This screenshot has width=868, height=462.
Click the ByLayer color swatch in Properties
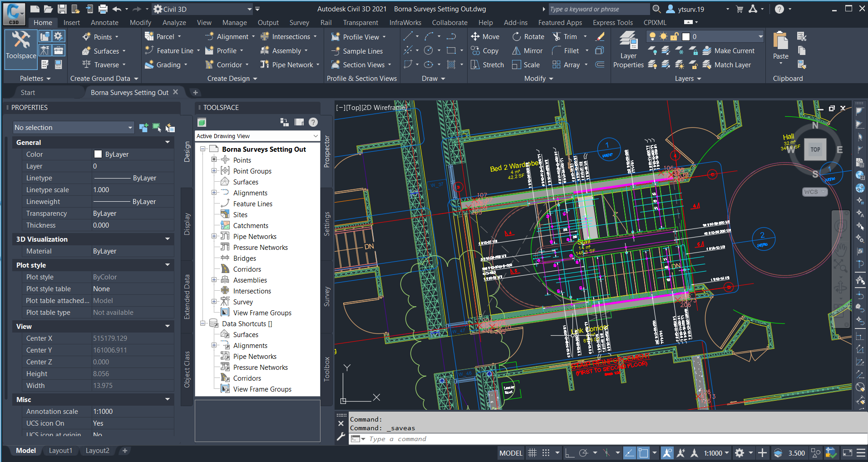click(x=98, y=154)
